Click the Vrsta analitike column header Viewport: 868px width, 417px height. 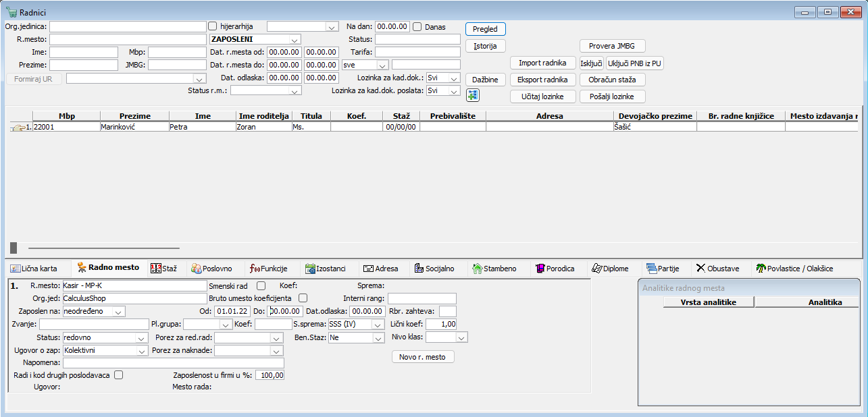point(709,302)
